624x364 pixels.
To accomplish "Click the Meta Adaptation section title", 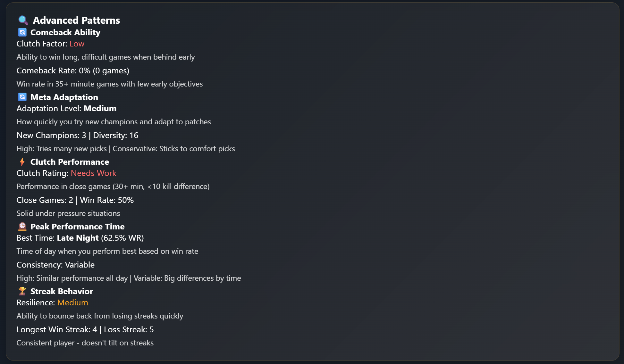I will [x=64, y=97].
